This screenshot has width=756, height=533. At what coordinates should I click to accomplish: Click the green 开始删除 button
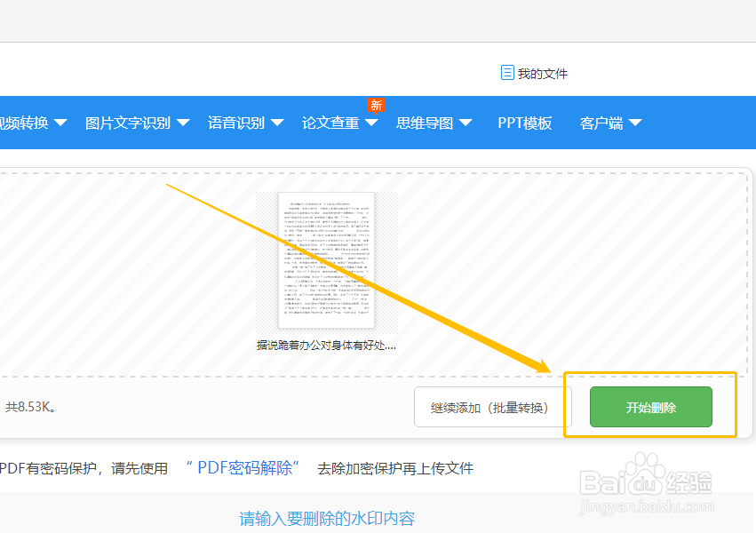coord(651,406)
